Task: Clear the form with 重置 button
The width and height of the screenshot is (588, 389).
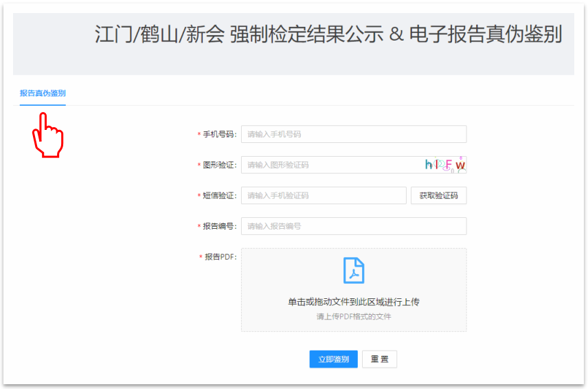Action: point(379,359)
